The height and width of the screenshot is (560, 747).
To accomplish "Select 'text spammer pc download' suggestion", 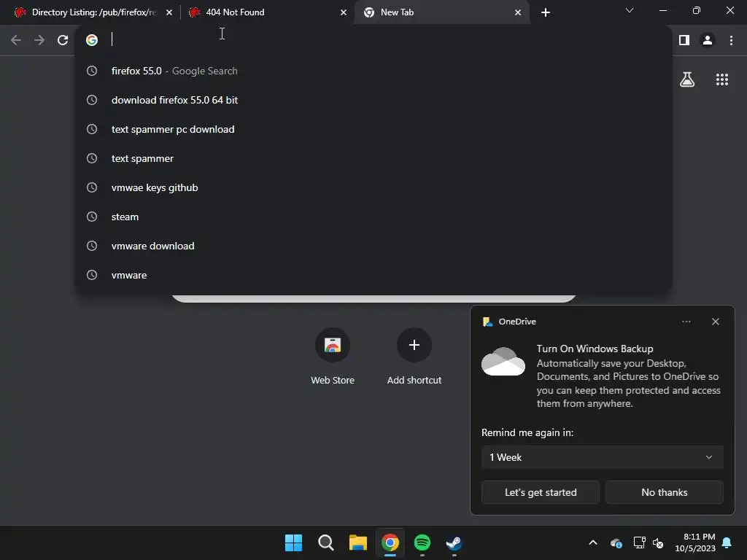I will point(373,129).
